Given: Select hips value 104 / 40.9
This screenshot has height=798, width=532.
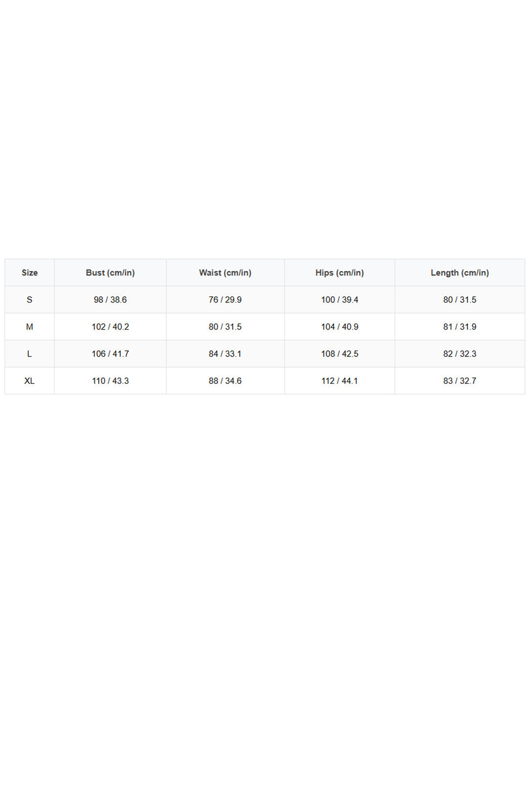Looking at the screenshot, I should click(340, 327).
